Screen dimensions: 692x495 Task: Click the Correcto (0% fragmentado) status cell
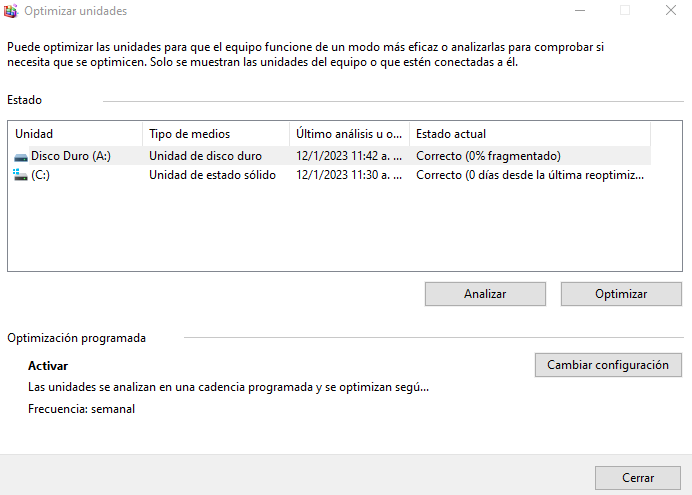488,156
